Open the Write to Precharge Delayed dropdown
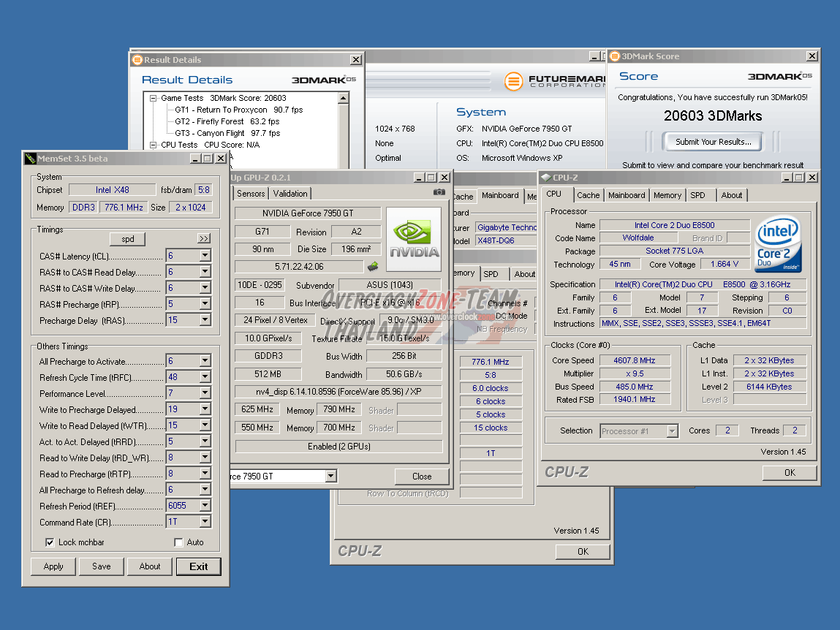The height and width of the screenshot is (630, 840). [205, 409]
